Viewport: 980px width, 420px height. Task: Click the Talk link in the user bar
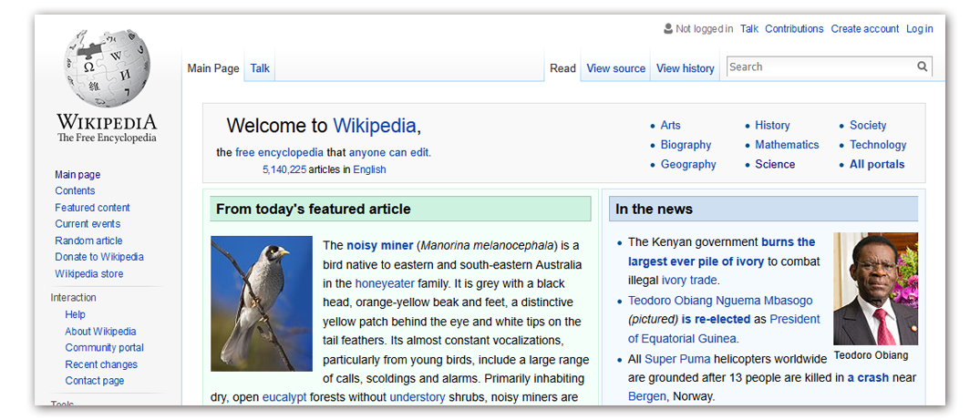pos(748,29)
